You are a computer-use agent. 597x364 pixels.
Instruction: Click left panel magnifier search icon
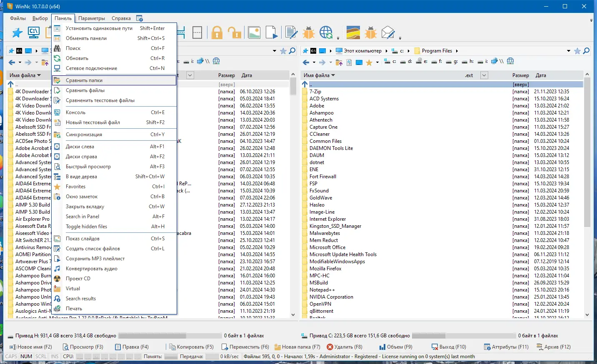[x=292, y=51]
